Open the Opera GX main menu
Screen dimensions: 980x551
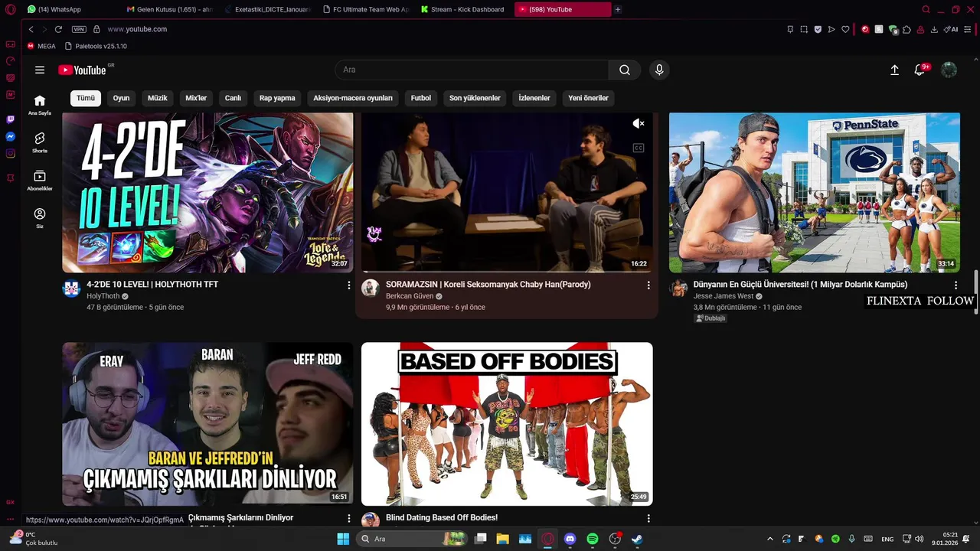pos(11,9)
